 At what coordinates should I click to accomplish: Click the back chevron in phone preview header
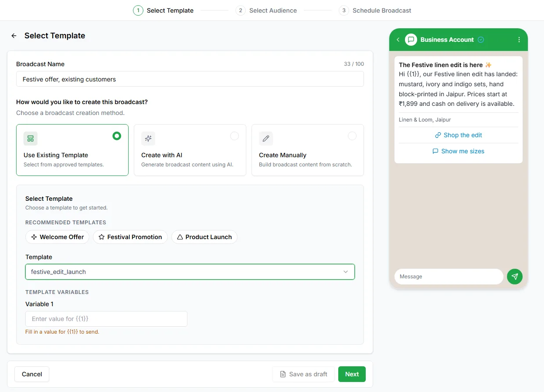(x=398, y=40)
